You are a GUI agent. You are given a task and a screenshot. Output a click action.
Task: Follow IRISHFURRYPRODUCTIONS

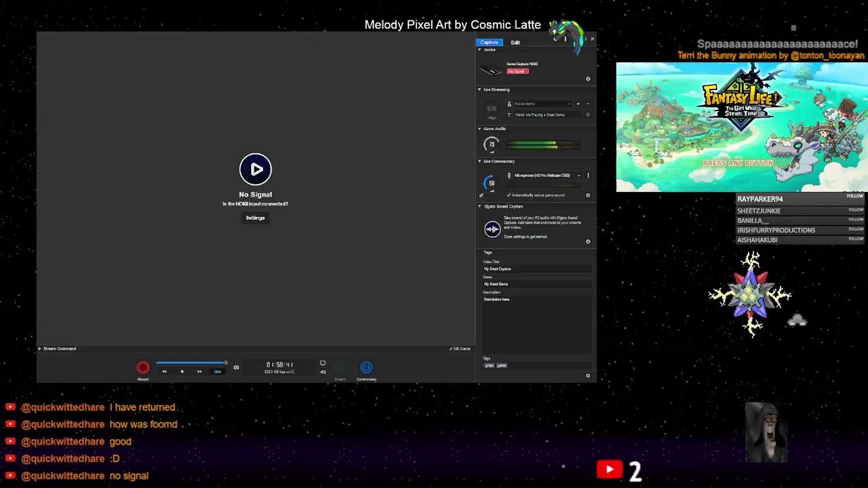[856, 229]
